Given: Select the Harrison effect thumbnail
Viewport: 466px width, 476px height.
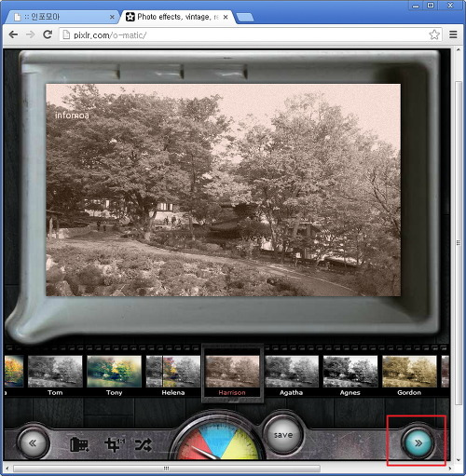Looking at the screenshot, I should [232, 372].
